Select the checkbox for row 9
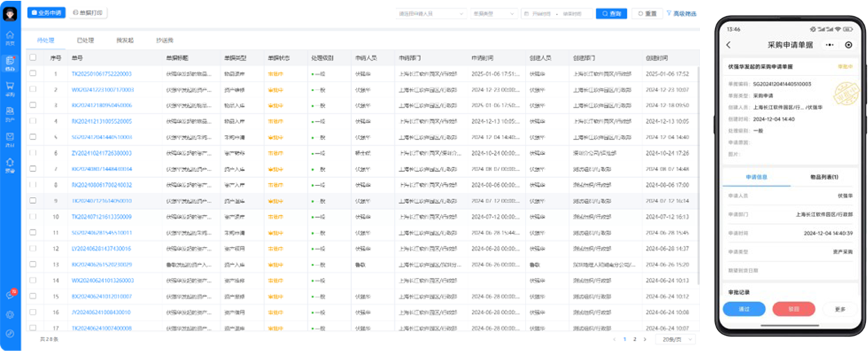This screenshot has height=352, width=868. coord(33,201)
